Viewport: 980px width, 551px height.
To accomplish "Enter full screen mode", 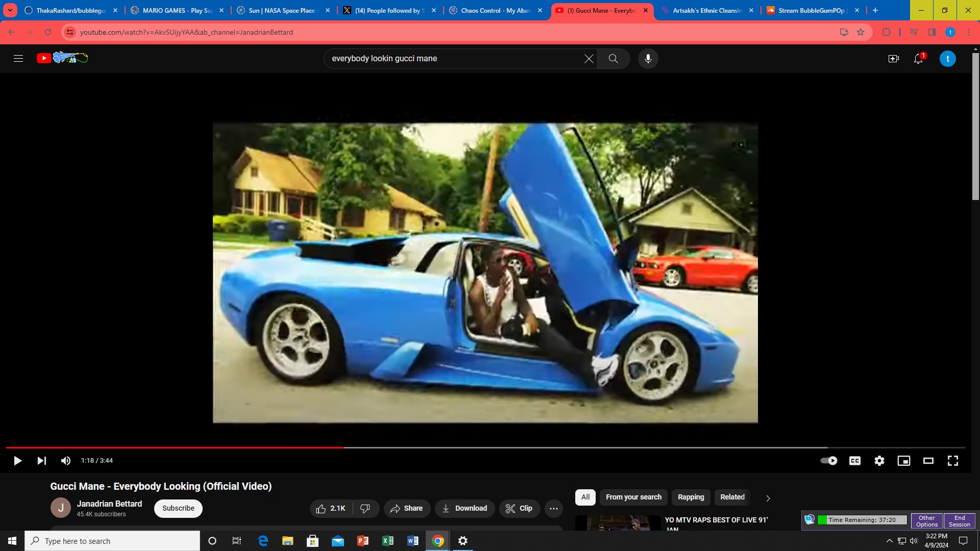I will 952,461.
